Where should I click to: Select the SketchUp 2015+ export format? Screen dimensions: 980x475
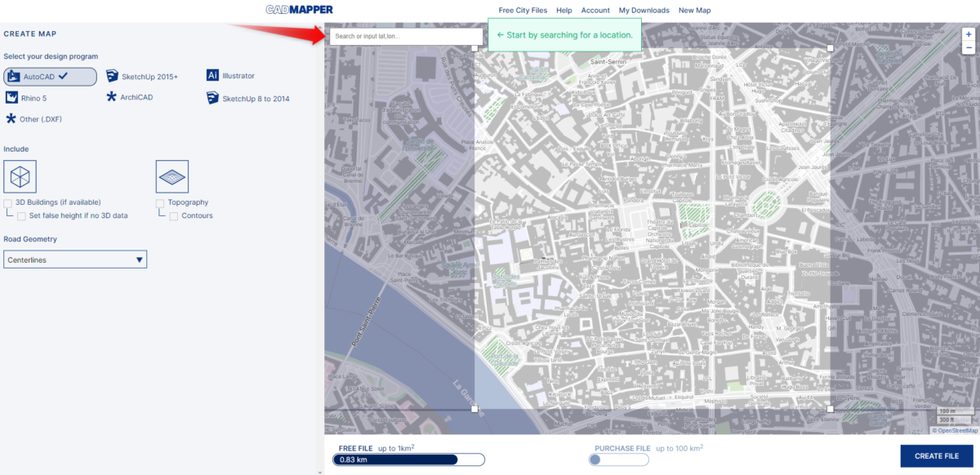tap(145, 76)
